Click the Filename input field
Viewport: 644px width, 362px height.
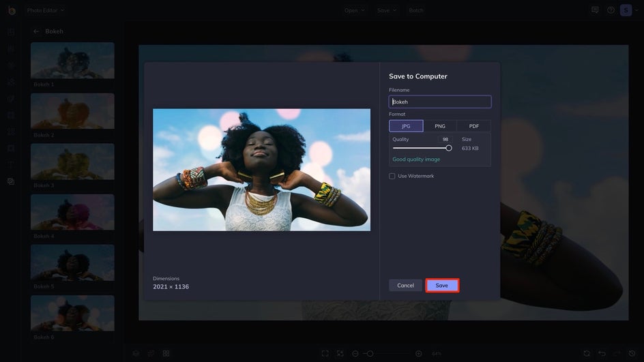tap(440, 102)
